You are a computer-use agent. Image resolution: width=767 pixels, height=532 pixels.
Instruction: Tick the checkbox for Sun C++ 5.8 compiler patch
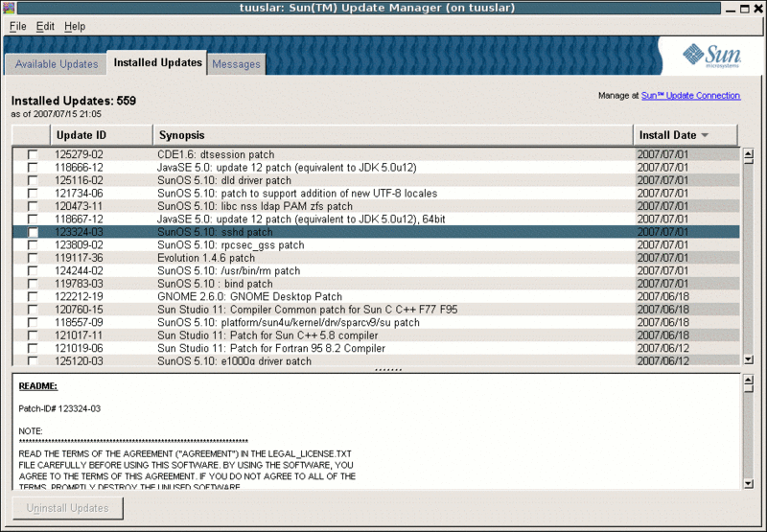pyautogui.click(x=33, y=335)
